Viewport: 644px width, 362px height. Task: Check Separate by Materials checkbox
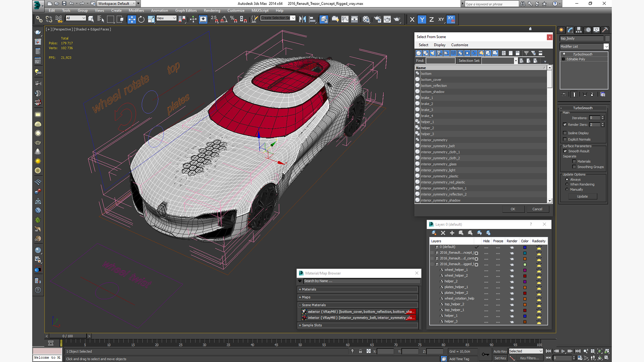574,162
